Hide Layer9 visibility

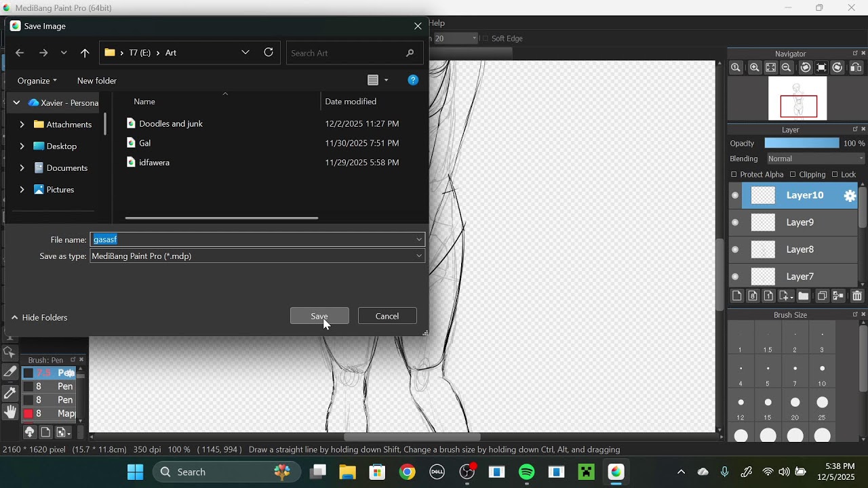pyautogui.click(x=735, y=222)
